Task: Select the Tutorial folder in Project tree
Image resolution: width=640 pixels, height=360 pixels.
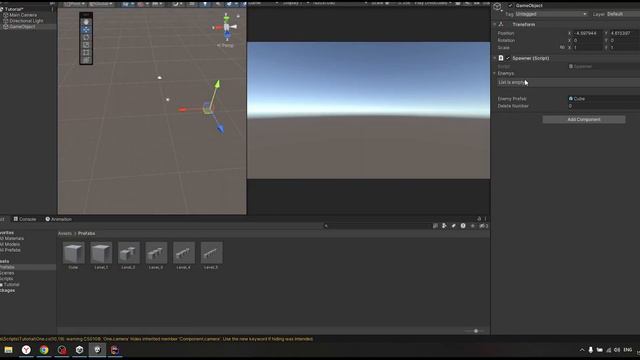Action: [11, 284]
